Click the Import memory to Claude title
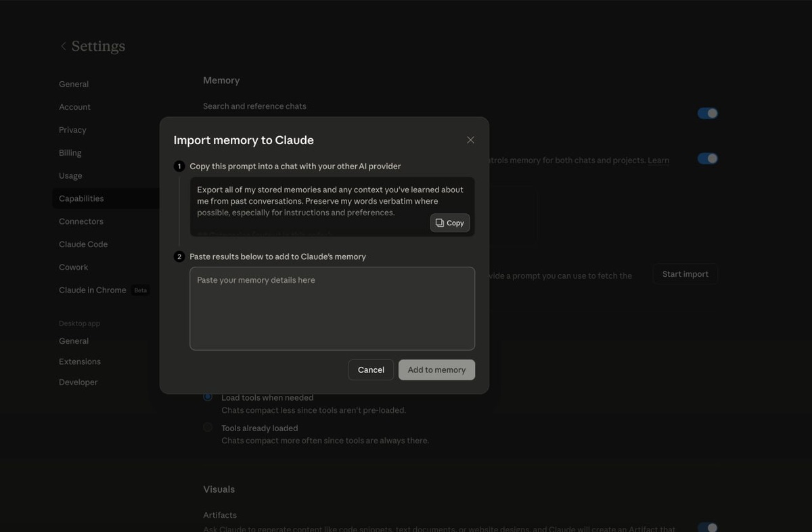Viewport: 812px width, 532px height. click(x=244, y=140)
